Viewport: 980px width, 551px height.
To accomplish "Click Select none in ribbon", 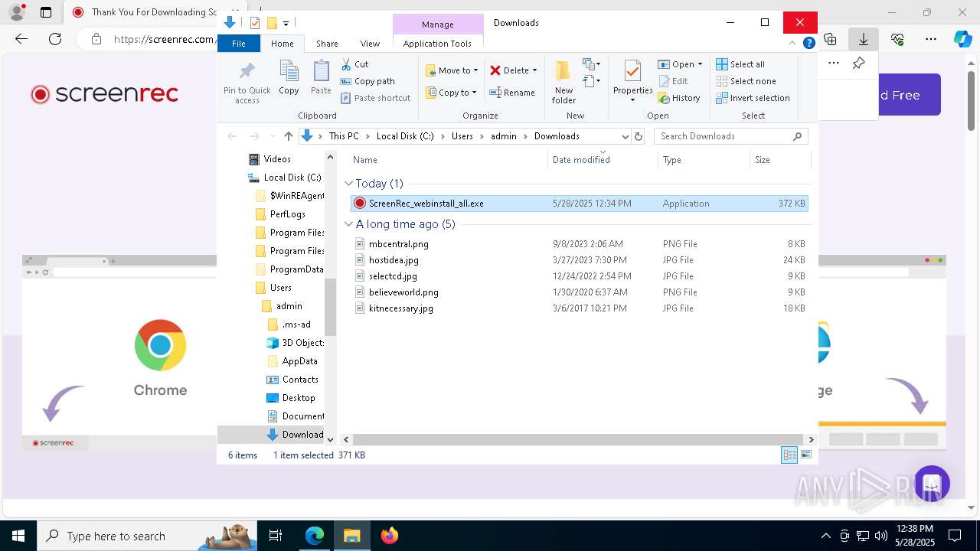I will tap(746, 81).
